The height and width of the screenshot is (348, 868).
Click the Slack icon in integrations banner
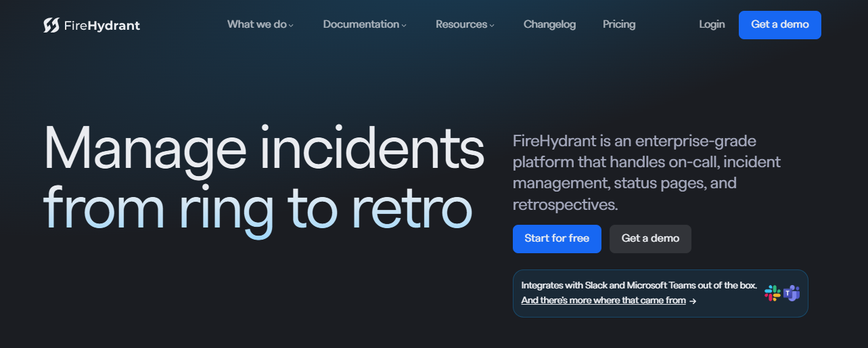[773, 293]
